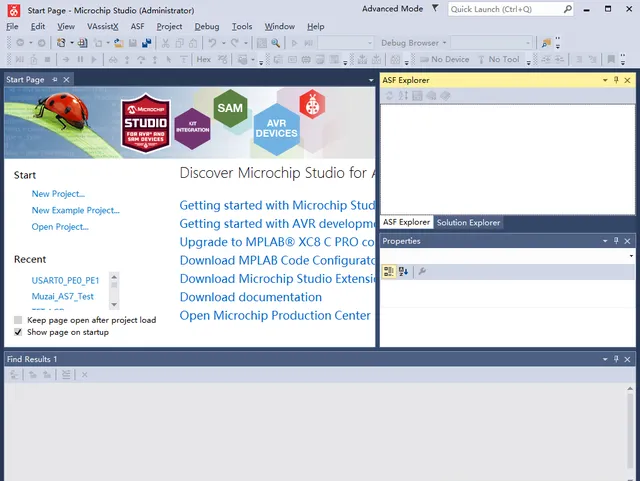Open the Debug menu
The image size is (640, 481).
click(207, 27)
